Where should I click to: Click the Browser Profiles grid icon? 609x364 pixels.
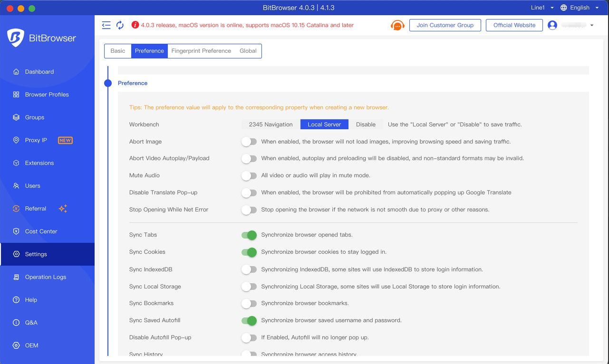click(x=16, y=95)
